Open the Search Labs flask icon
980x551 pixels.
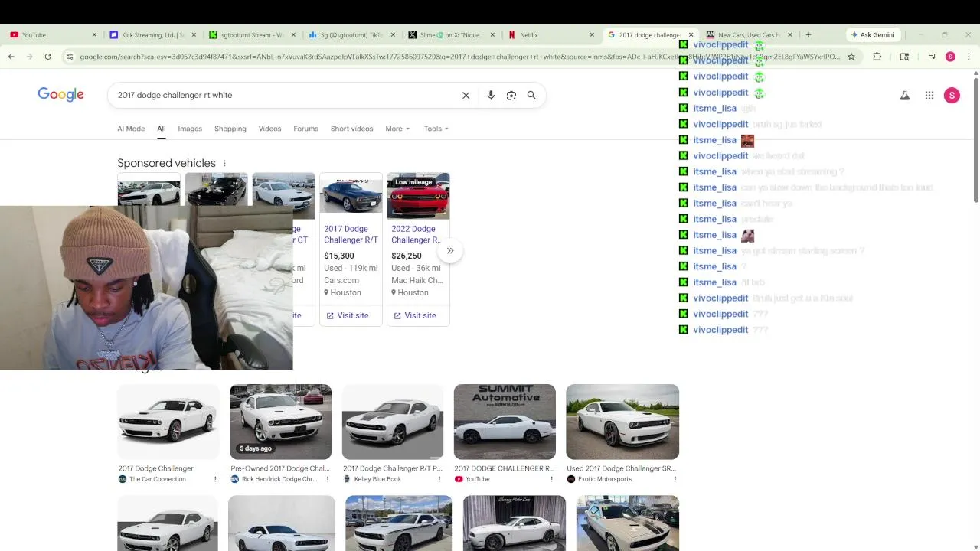(x=905, y=95)
